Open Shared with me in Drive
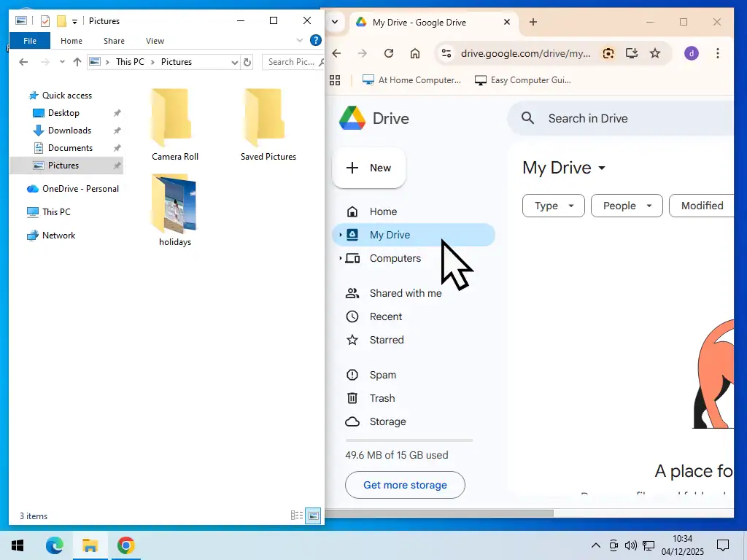 tap(405, 293)
